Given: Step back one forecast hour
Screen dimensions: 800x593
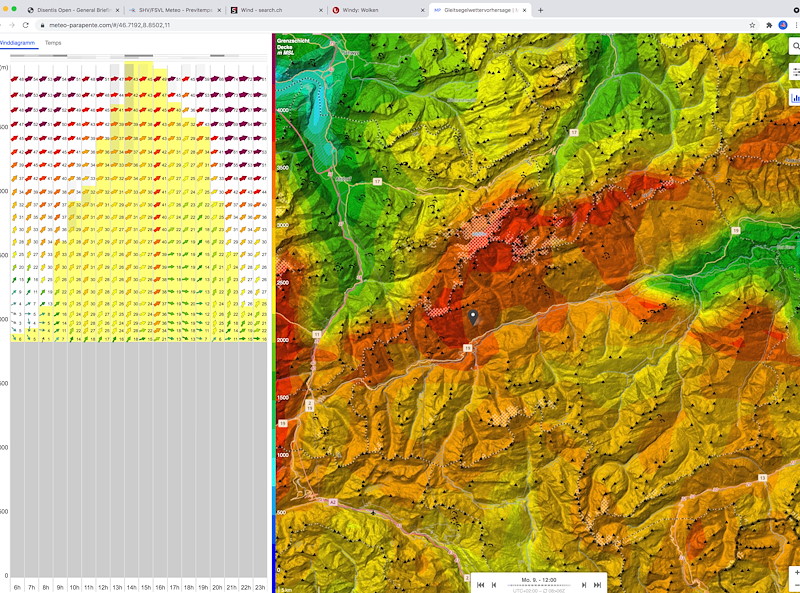Looking at the screenshot, I should point(494,585).
